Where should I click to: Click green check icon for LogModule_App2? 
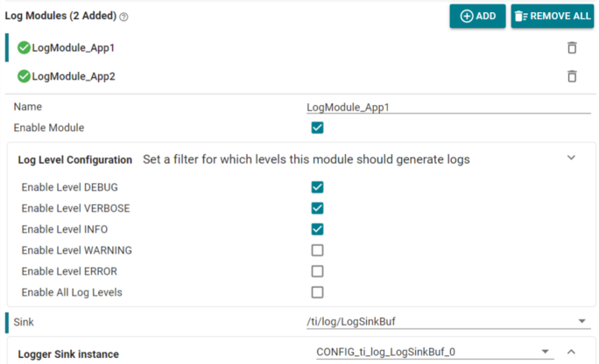click(24, 76)
